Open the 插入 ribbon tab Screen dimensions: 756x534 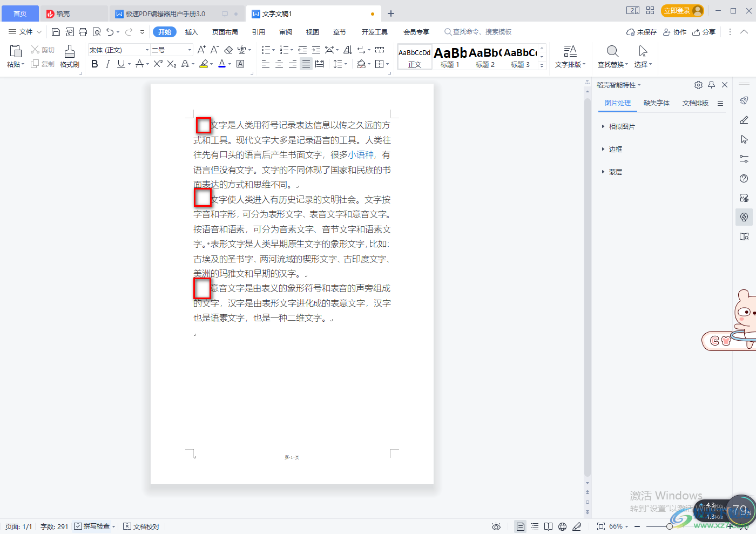[192, 32]
